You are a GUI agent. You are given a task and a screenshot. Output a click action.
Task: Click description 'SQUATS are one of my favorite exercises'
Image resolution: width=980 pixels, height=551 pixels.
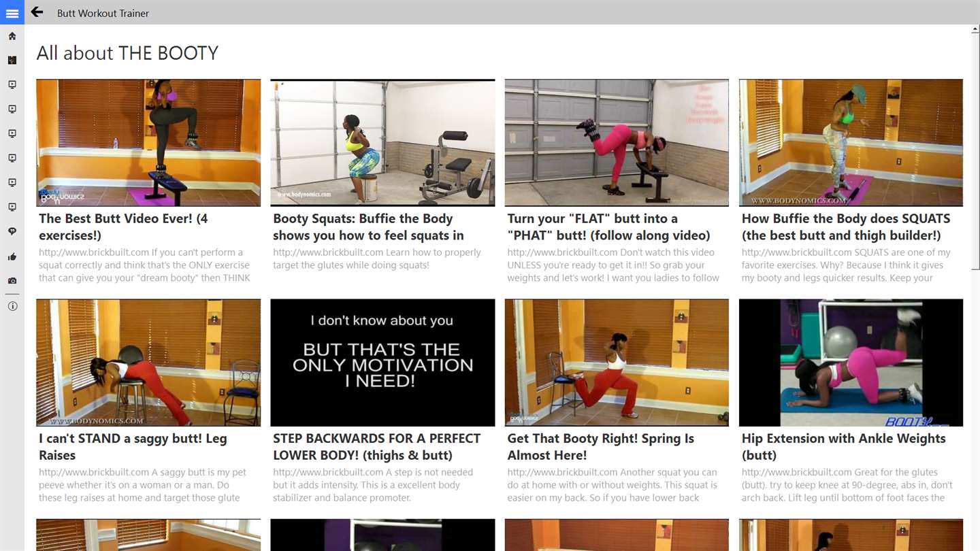click(846, 265)
